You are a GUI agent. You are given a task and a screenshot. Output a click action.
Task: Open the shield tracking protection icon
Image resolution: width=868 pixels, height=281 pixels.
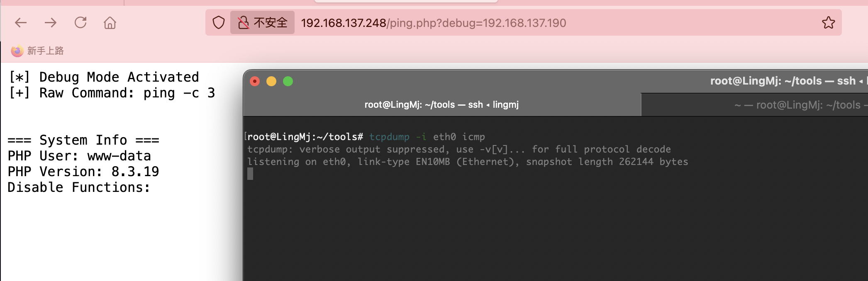(218, 22)
